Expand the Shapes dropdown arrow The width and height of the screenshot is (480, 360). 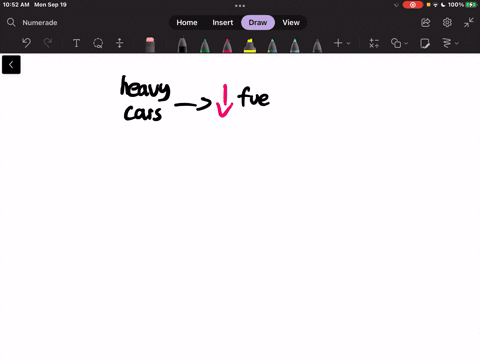406,43
